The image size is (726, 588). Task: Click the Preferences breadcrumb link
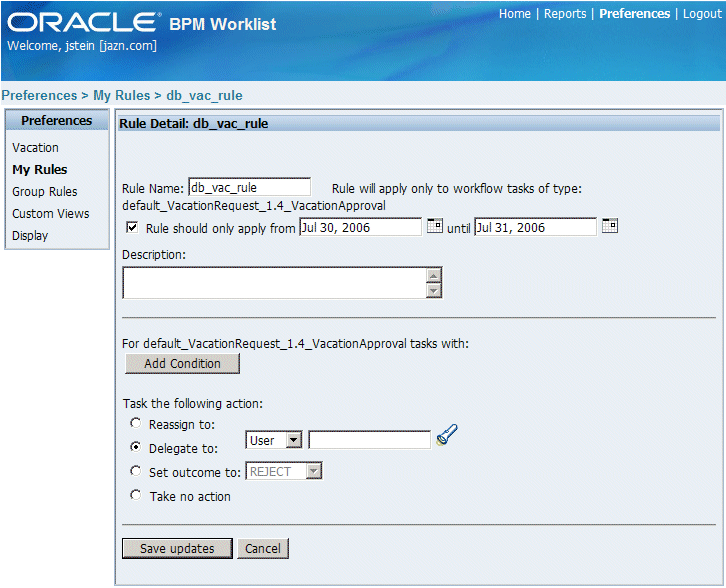click(x=39, y=95)
